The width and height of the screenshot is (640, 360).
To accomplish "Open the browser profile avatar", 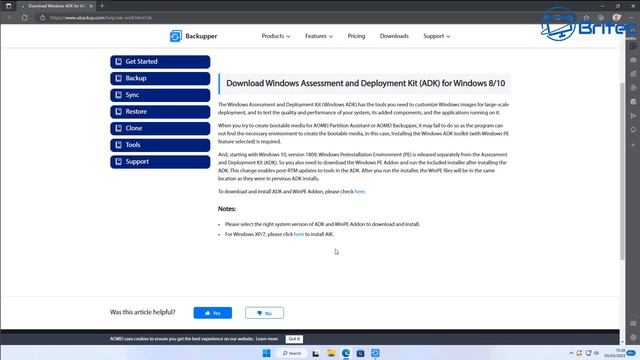I will (616, 18).
